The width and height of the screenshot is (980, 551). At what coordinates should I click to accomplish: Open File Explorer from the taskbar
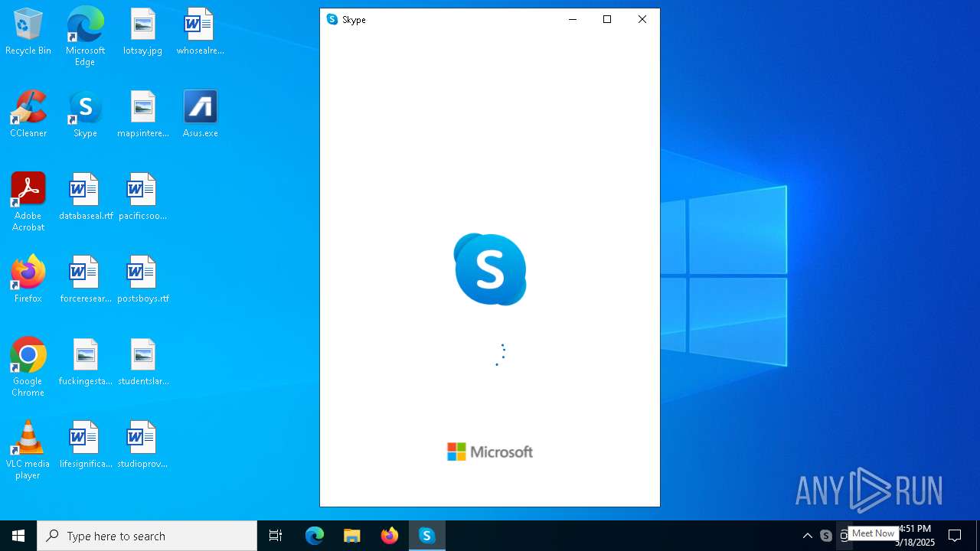point(352,536)
